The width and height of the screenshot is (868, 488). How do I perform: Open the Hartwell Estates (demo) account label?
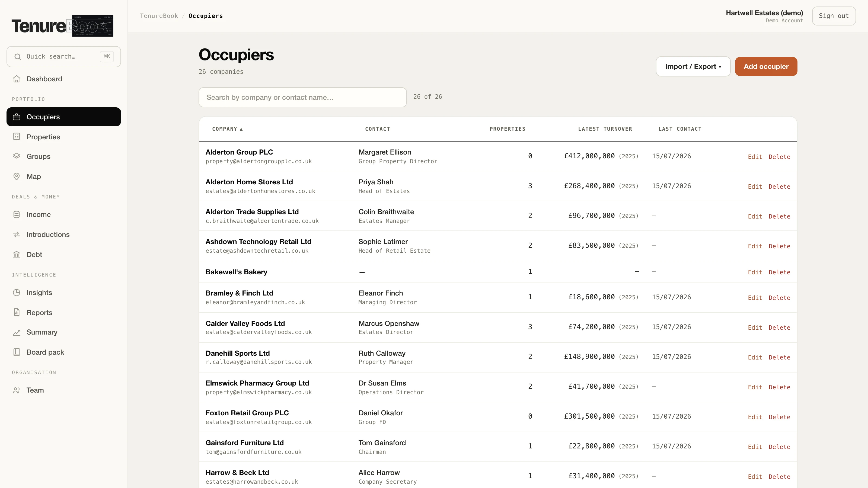point(764,13)
